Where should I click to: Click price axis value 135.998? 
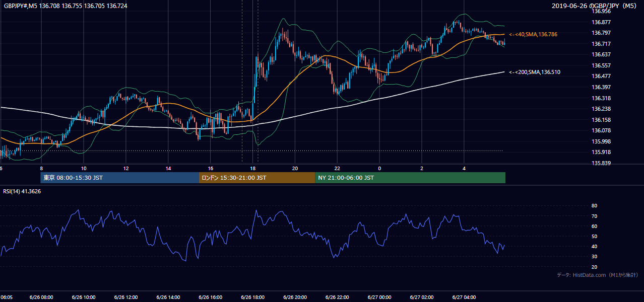click(601, 141)
